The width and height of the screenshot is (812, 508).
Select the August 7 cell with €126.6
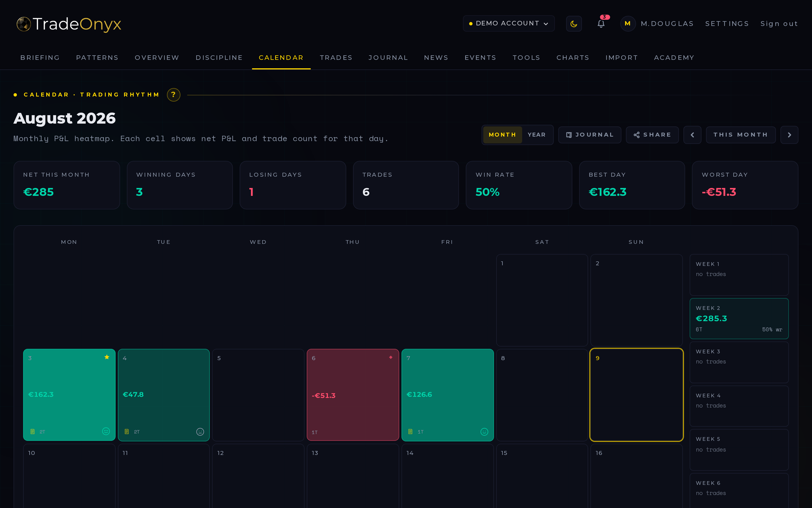448,395
